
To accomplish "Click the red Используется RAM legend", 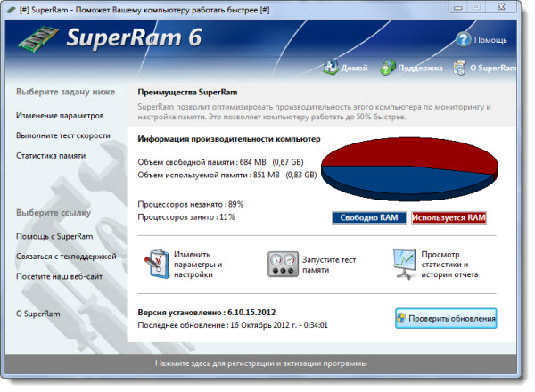I will pos(449,217).
